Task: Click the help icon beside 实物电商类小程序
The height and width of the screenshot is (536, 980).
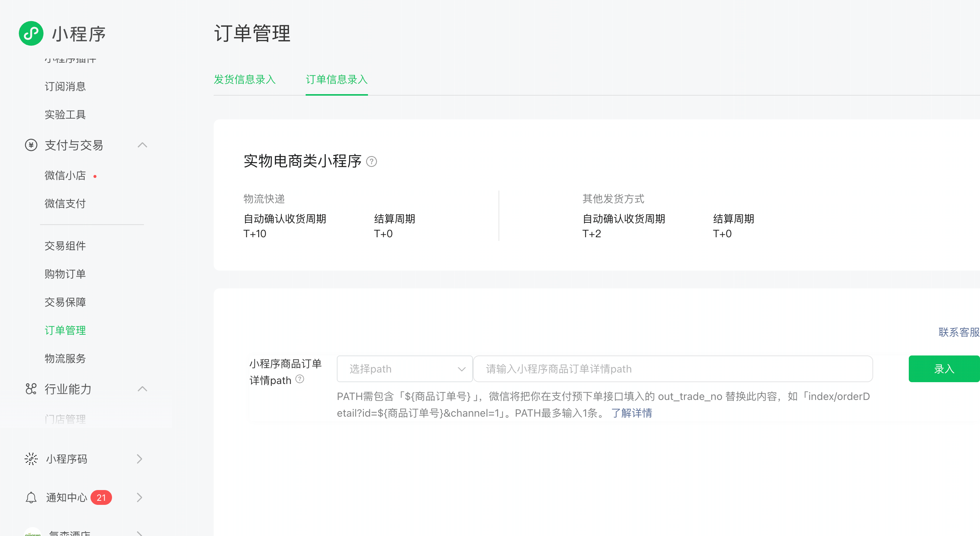Action: [x=371, y=162]
